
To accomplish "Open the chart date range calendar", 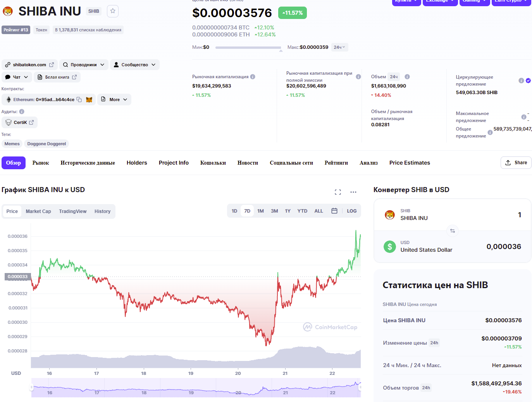I will tap(334, 211).
